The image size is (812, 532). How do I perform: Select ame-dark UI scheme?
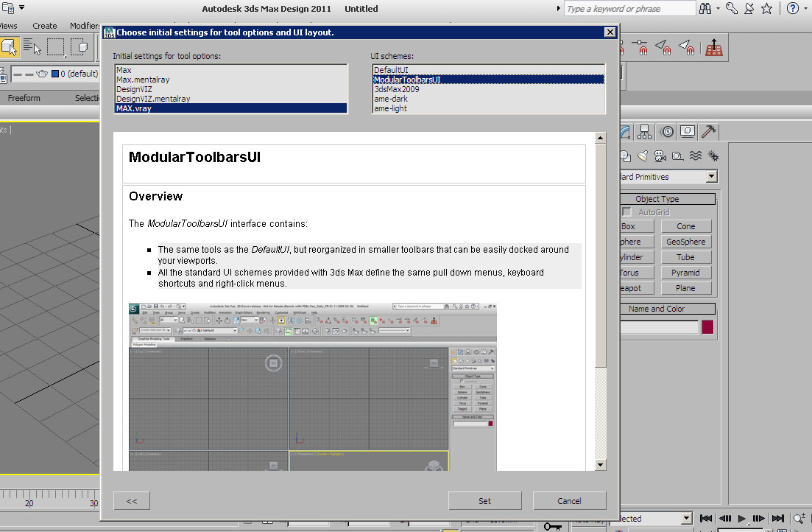(x=488, y=99)
